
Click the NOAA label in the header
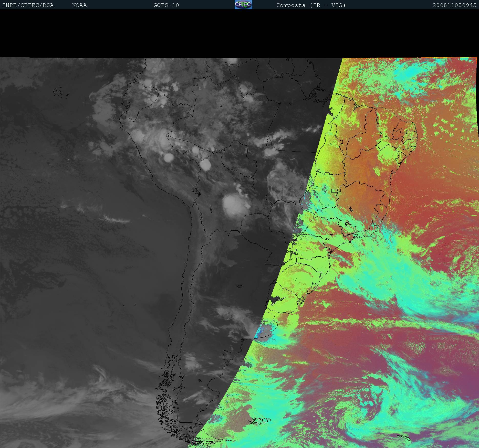pyautogui.click(x=79, y=5)
